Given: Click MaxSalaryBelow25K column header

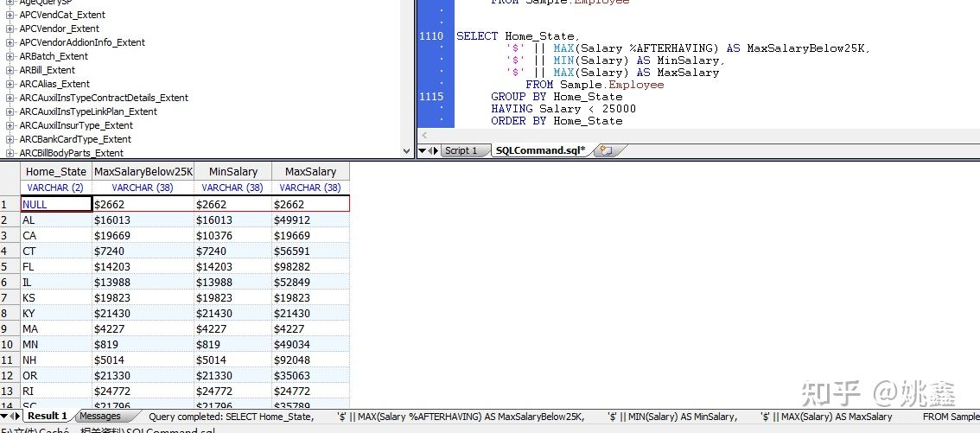Looking at the screenshot, I should [x=143, y=171].
